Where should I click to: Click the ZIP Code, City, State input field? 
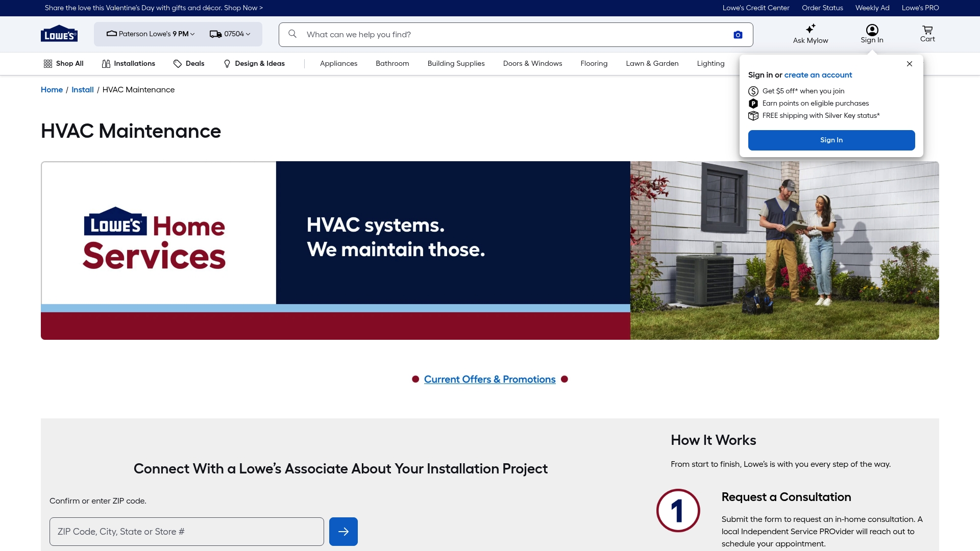[x=187, y=532]
